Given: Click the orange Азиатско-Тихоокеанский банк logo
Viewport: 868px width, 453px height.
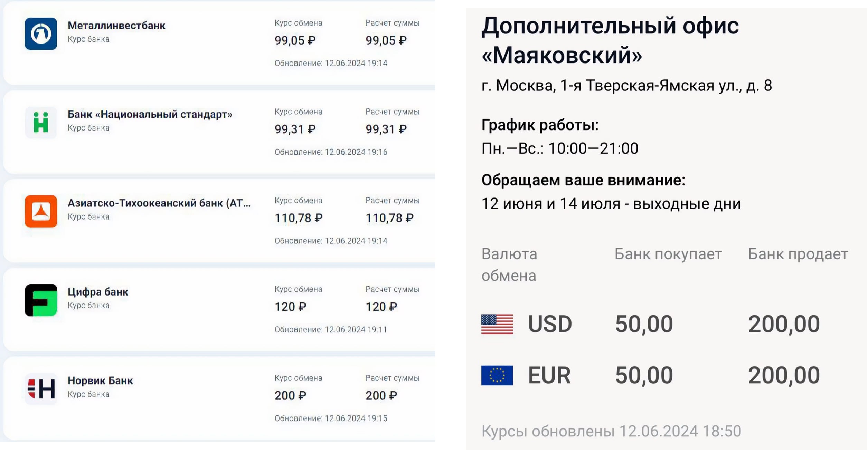Looking at the screenshot, I should tap(41, 211).
